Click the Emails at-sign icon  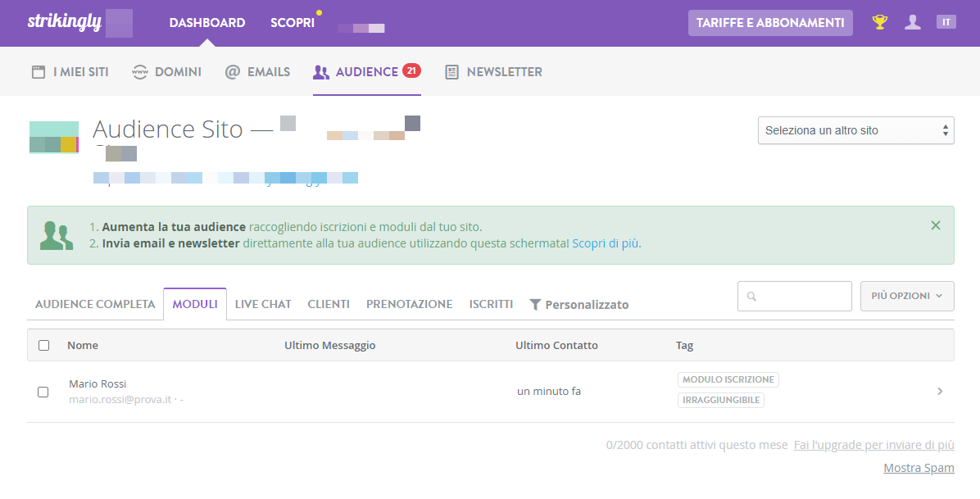click(233, 72)
